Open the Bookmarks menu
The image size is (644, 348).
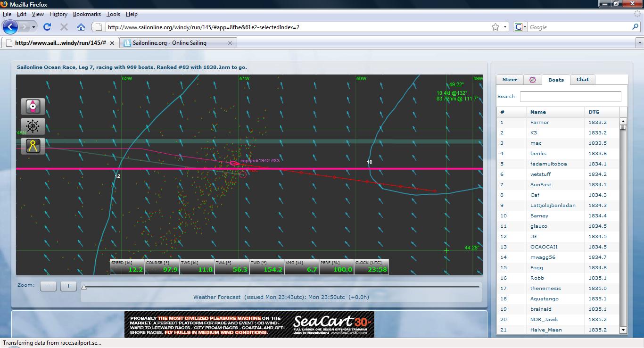(87, 14)
